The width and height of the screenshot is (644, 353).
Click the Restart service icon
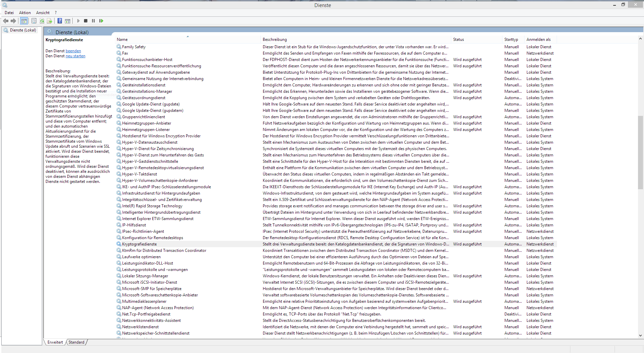pyautogui.click(x=101, y=21)
